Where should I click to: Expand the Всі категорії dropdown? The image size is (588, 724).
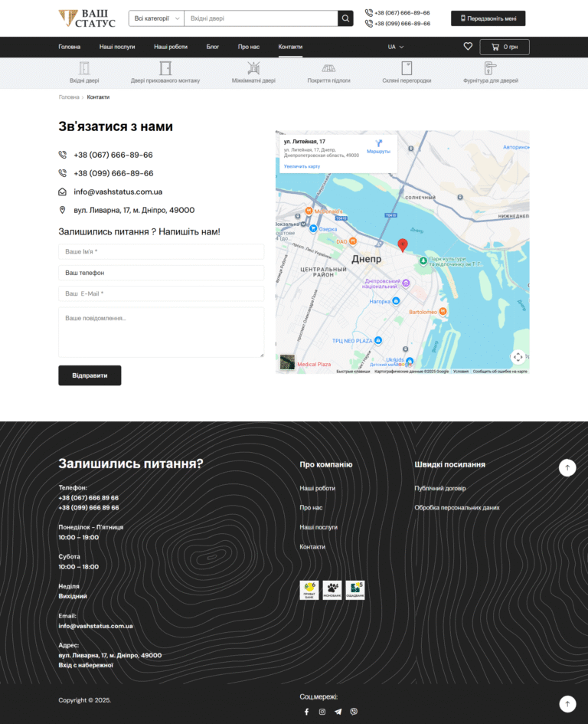156,18
